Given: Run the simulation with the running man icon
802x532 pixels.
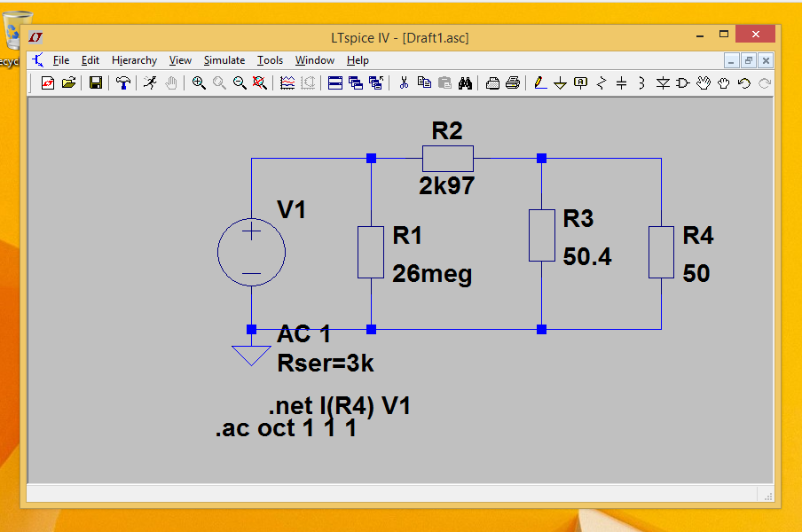Looking at the screenshot, I should pyautogui.click(x=150, y=82).
